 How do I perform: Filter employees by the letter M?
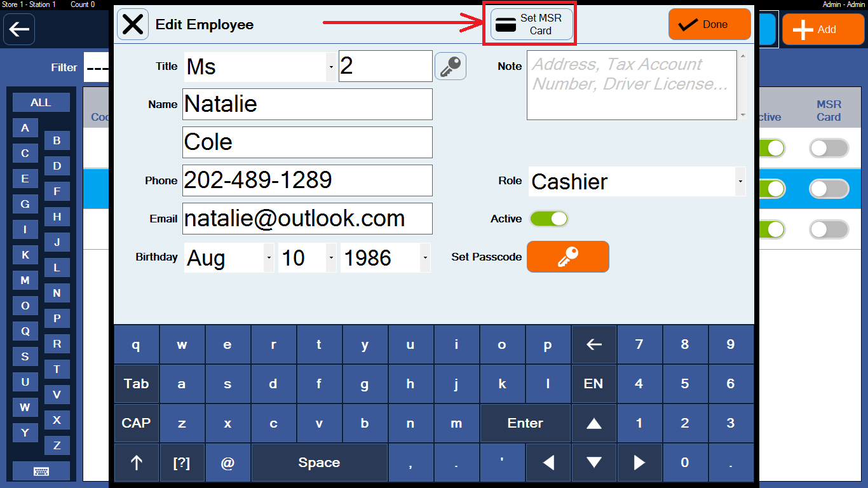[x=25, y=280]
